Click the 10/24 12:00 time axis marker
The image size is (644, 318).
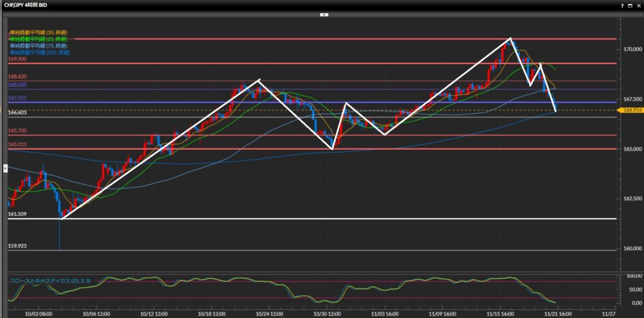coord(267,312)
